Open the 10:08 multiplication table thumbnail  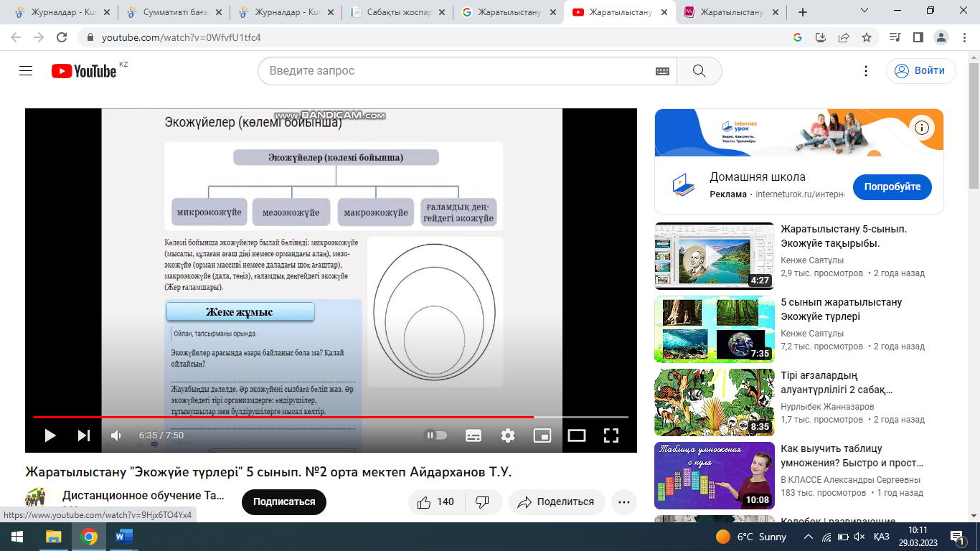[x=715, y=475]
